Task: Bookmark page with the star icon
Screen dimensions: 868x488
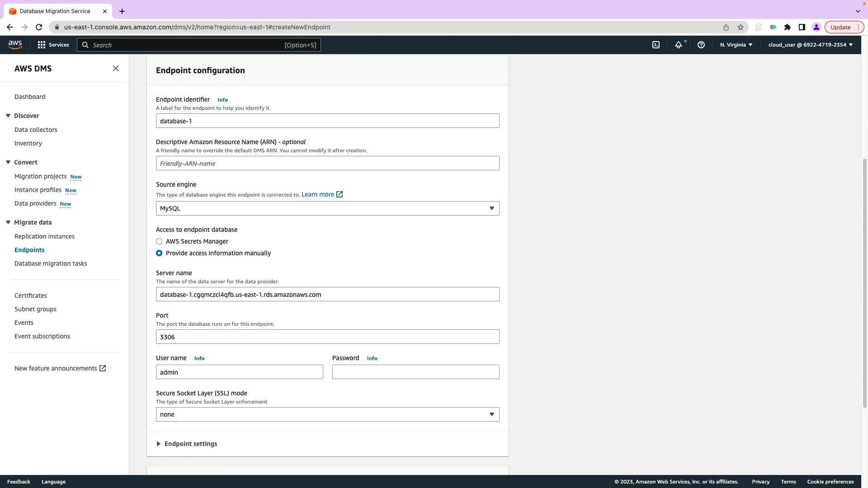Action: point(740,27)
